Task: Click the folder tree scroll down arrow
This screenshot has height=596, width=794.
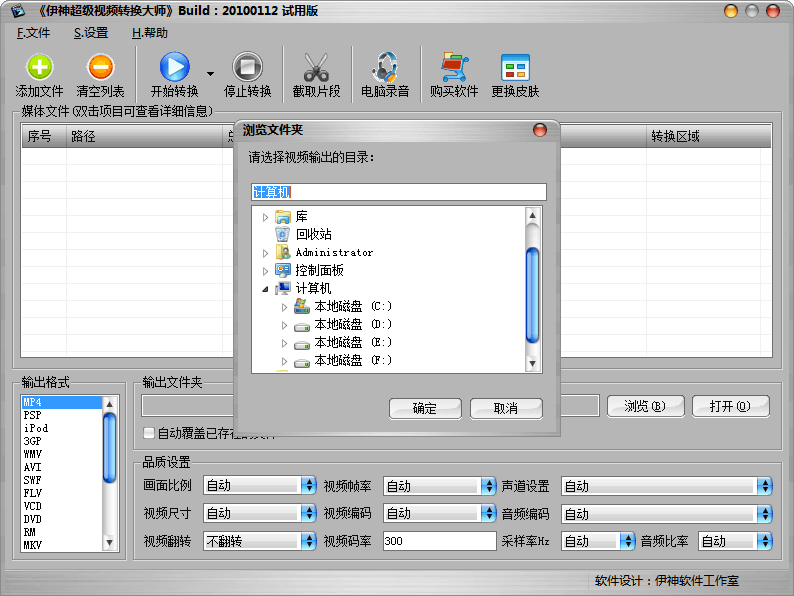Action: (x=532, y=363)
